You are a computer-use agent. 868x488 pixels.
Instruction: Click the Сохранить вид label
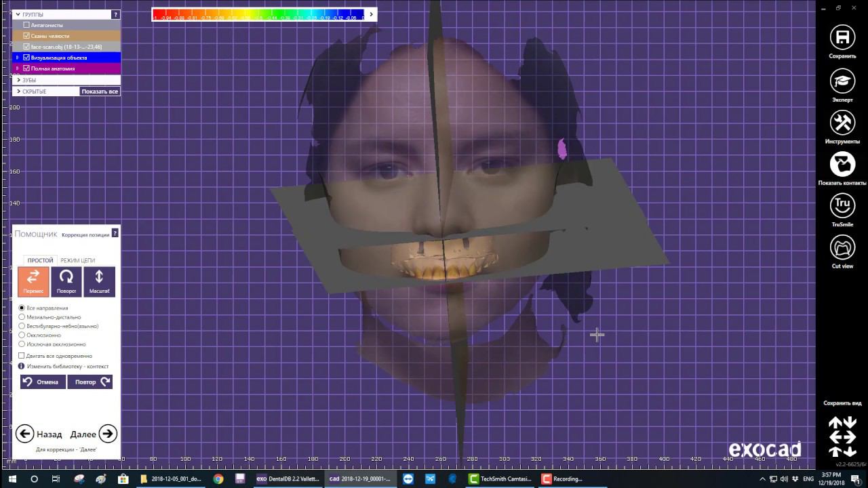coord(842,403)
